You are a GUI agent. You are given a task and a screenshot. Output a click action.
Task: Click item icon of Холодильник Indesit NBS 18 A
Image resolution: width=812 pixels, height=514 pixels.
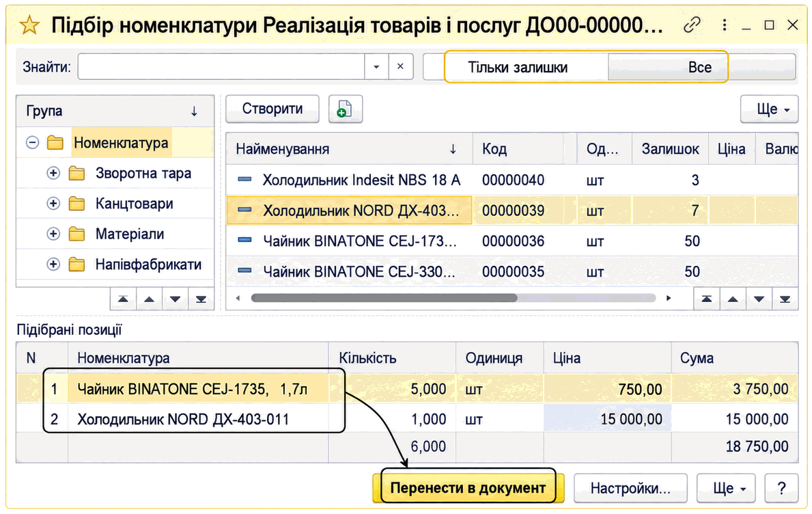click(244, 180)
